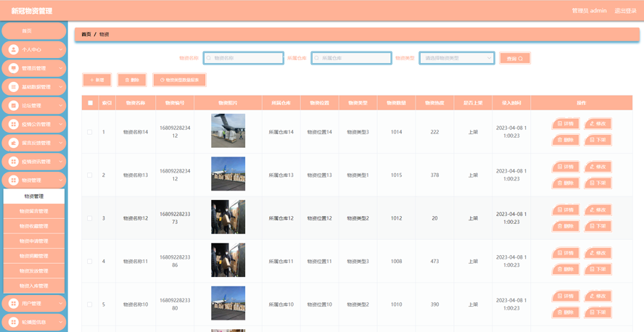Expand 管理员管理 using its chevron arrow
644x332 pixels.
[61, 68]
